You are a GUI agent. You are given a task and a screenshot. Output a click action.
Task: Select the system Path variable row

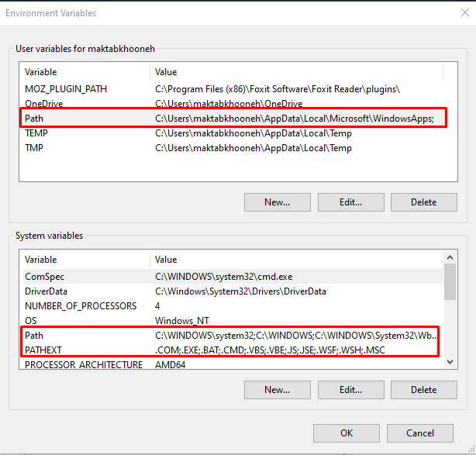point(34,336)
